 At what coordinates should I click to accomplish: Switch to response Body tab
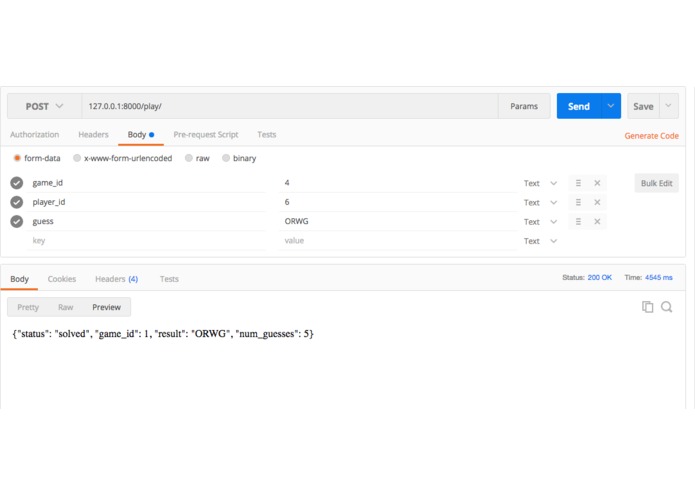20,279
